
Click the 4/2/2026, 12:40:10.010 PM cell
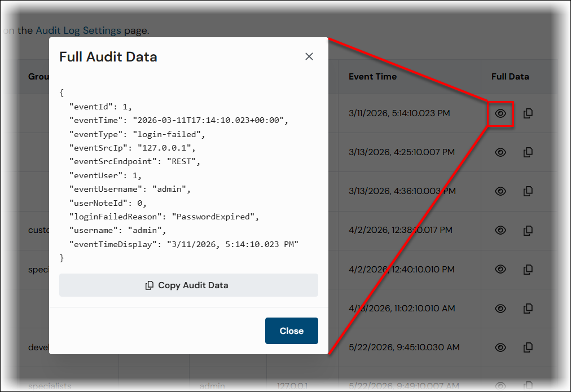pos(402,270)
